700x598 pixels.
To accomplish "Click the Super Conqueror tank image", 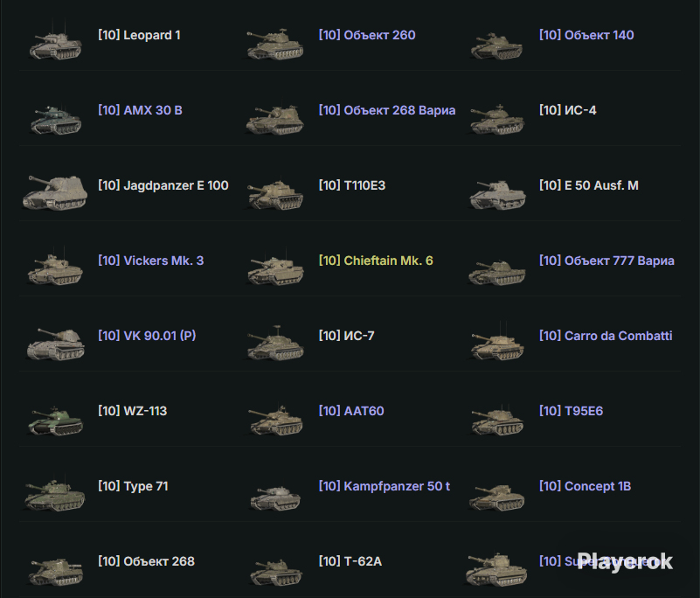I will pyautogui.click(x=496, y=568).
